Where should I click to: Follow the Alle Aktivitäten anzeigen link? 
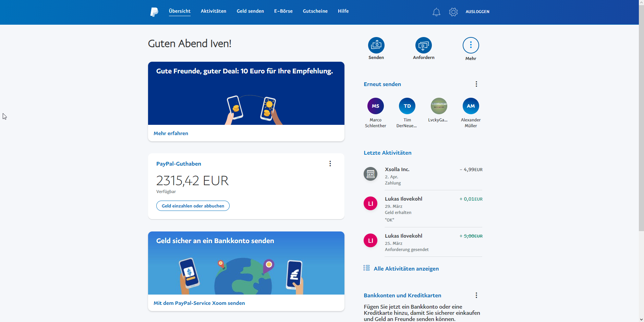pos(406,269)
